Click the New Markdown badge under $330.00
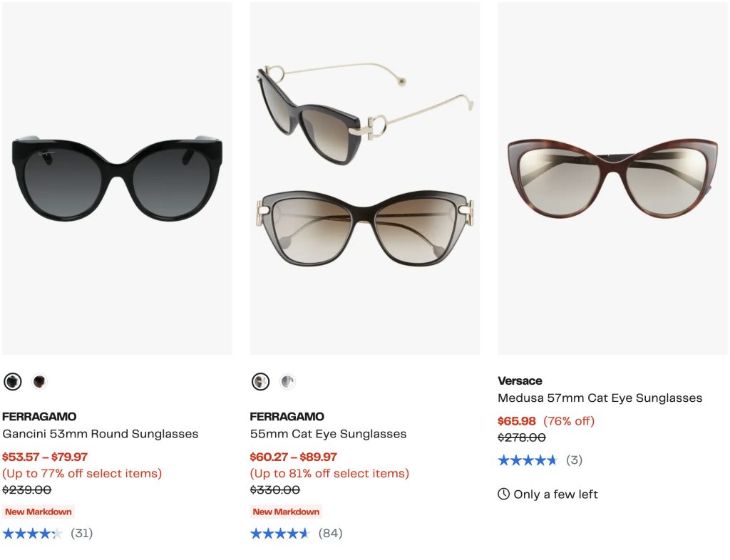This screenshot has width=730, height=560. coord(286,512)
